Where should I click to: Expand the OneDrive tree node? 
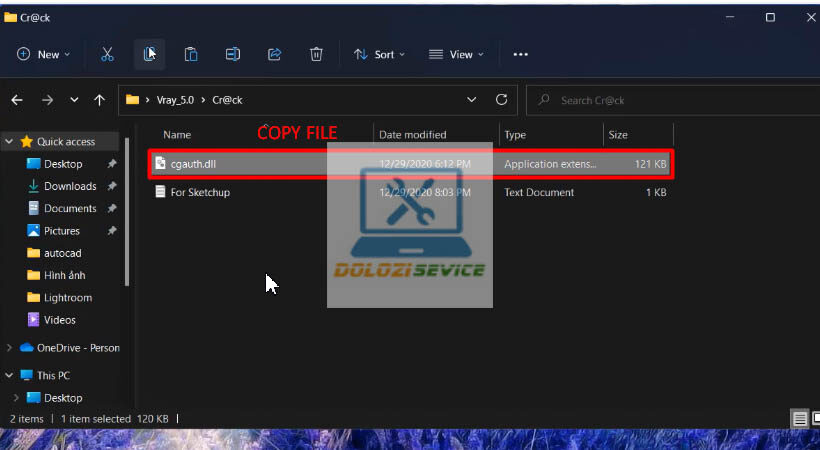pos(10,348)
